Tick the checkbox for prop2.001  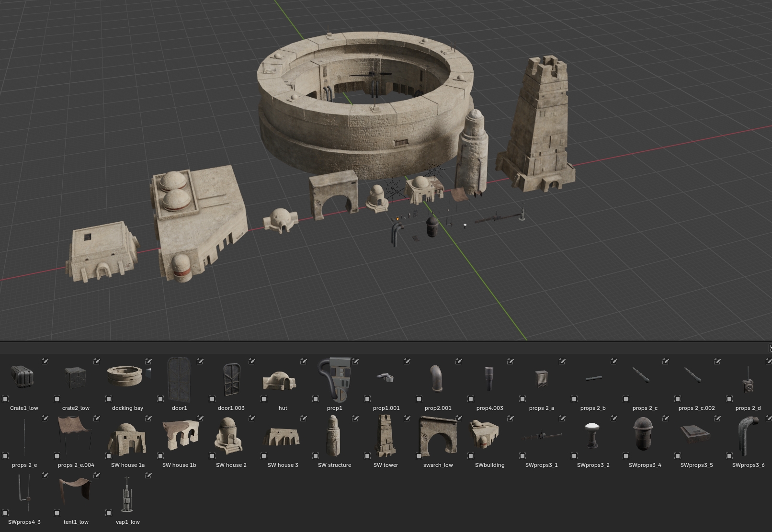tap(419, 398)
